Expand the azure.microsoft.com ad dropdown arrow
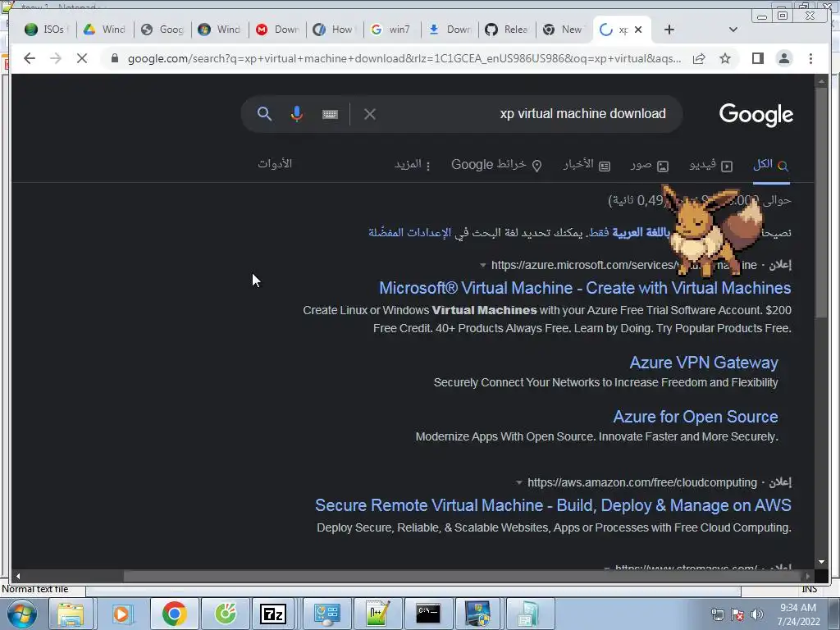 (482, 265)
